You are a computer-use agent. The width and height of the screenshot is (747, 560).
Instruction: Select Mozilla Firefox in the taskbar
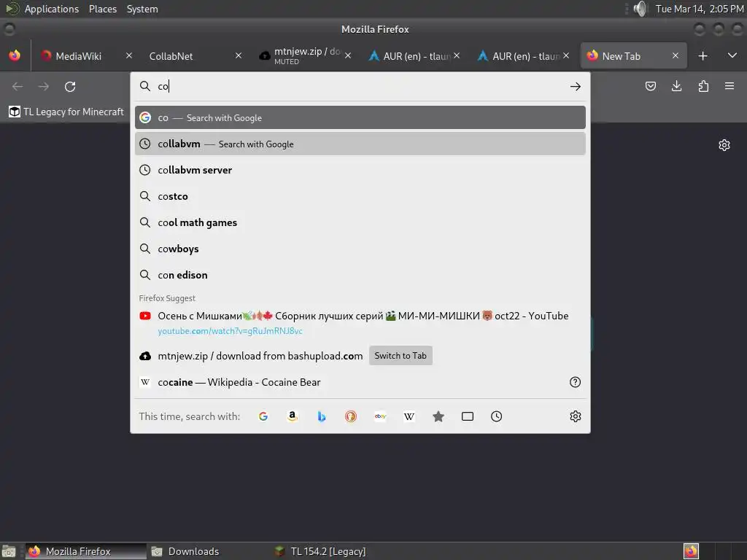click(86, 551)
